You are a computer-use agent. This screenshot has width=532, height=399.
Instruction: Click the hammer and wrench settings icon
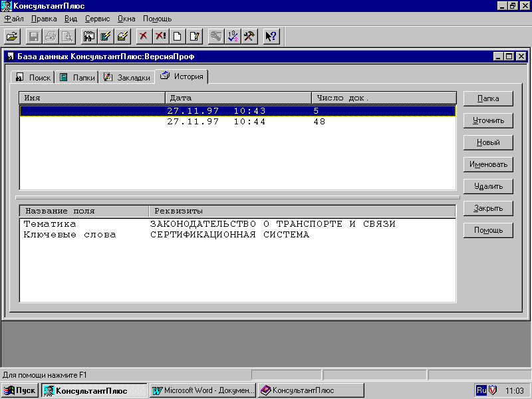tap(249, 36)
